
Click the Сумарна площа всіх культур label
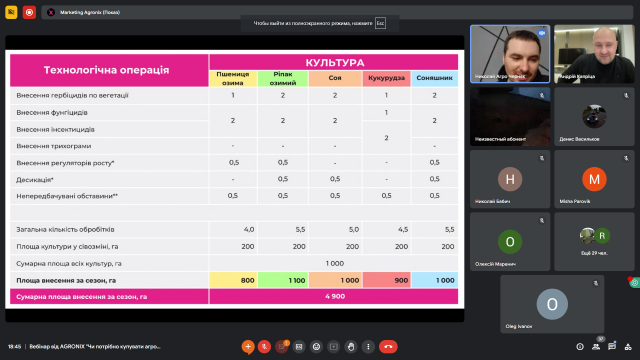69,264
